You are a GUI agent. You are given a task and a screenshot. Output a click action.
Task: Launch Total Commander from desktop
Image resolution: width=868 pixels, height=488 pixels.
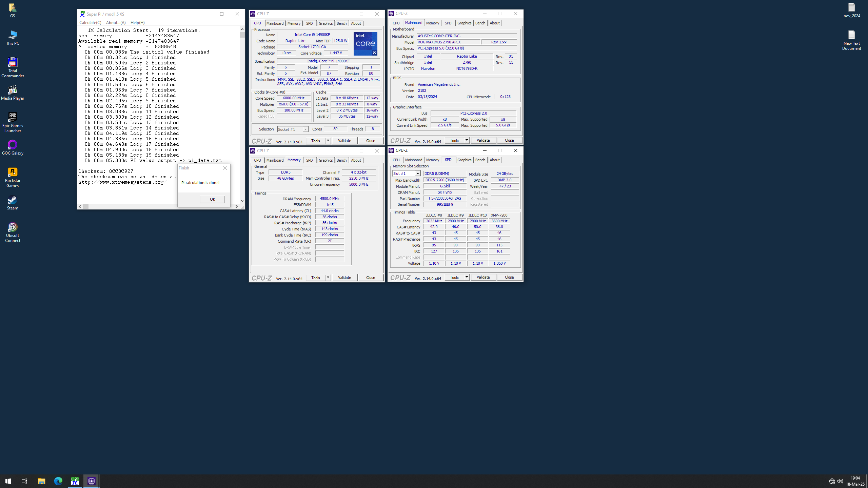pos(13,67)
